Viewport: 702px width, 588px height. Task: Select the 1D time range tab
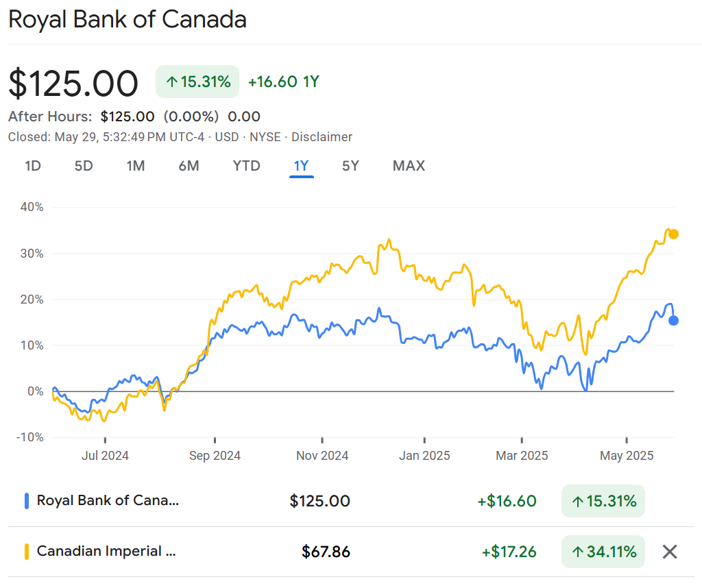coord(32,166)
